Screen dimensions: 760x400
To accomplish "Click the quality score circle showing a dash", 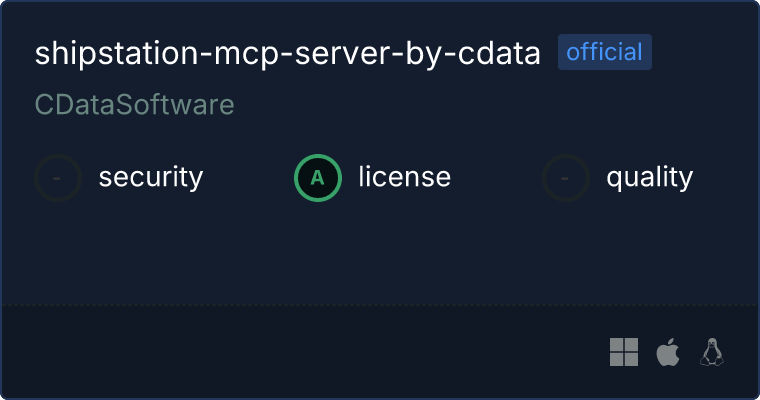I will (566, 177).
